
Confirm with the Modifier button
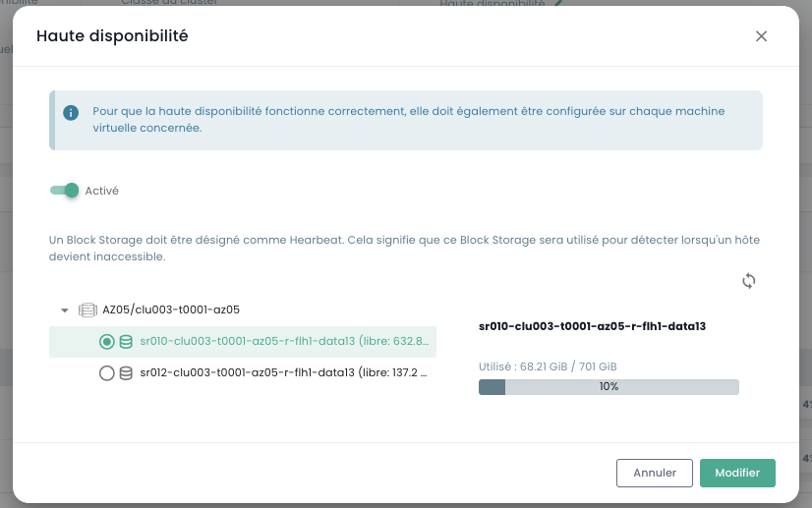point(737,473)
